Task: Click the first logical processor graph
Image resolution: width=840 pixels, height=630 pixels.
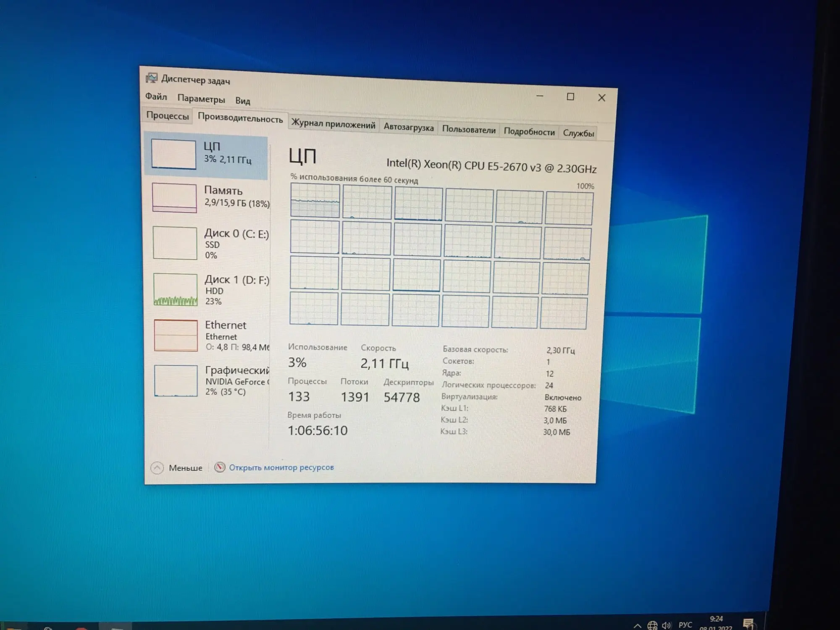Action: pyautogui.click(x=315, y=200)
